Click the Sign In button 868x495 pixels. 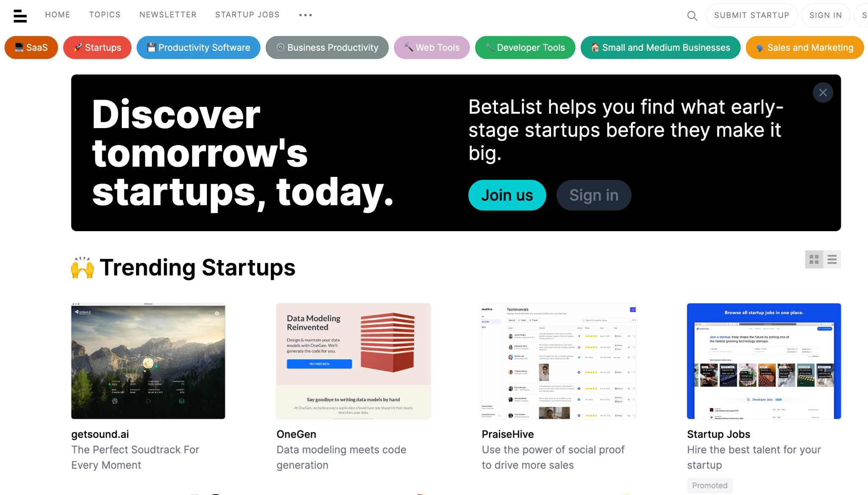825,15
